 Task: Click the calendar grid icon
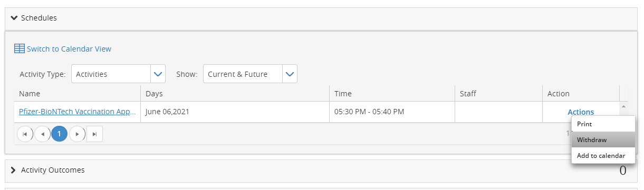[x=19, y=48]
